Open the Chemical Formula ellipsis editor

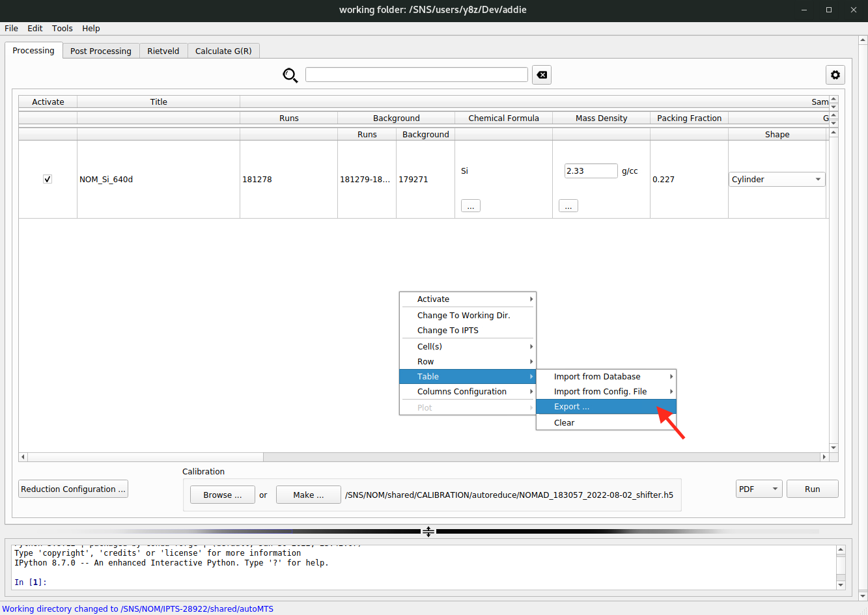pos(470,206)
